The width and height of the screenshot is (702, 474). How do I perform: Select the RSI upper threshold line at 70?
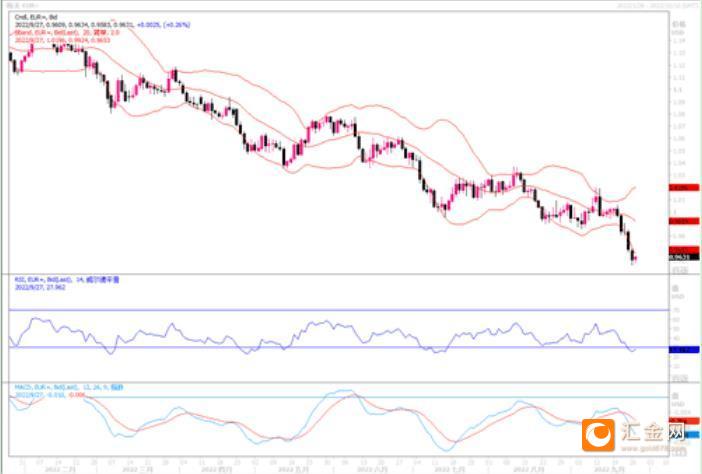[339, 310]
